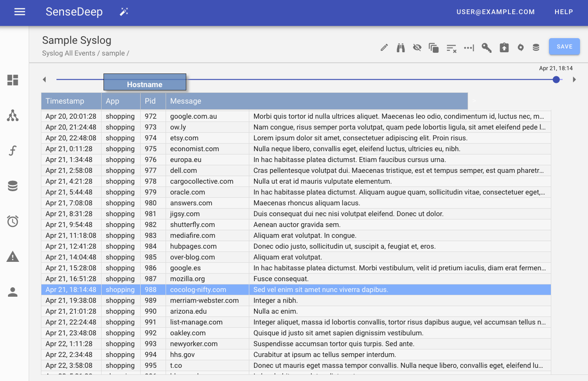Select the ow.ly hostname cell

207,127
